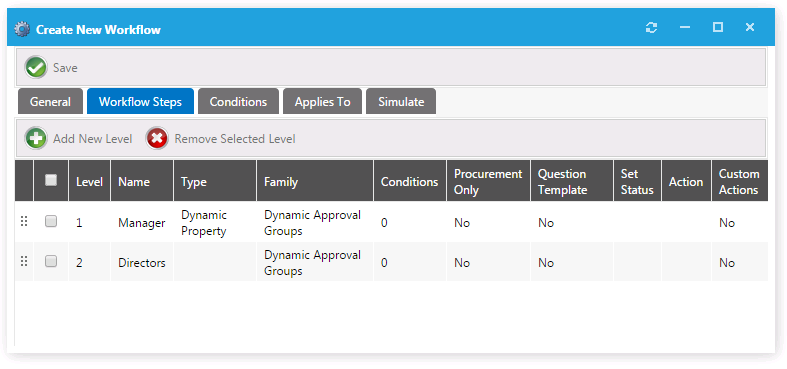Open the Applies To tab
The height and width of the screenshot is (369, 787).
pyautogui.click(x=322, y=102)
